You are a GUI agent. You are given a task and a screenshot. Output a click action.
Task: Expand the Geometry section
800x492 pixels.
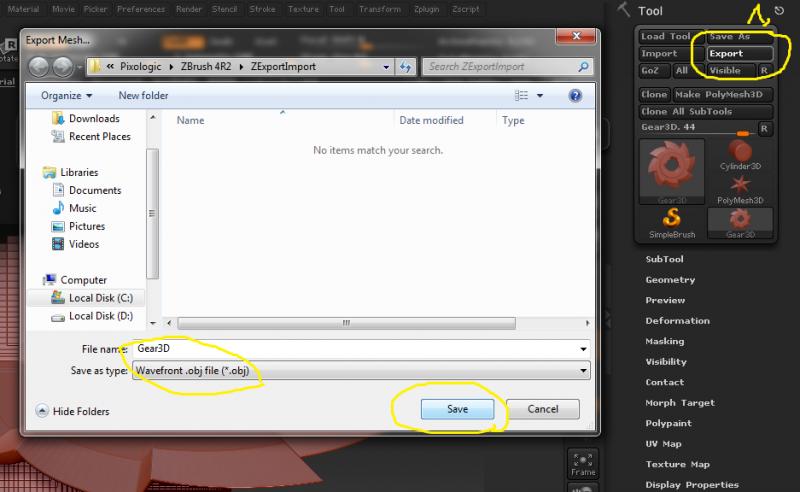[670, 280]
